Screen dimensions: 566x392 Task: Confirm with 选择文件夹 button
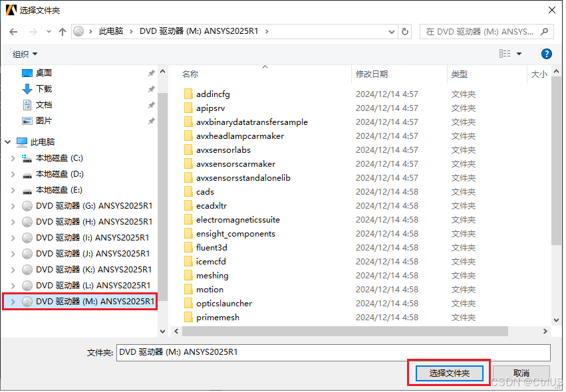click(450, 373)
